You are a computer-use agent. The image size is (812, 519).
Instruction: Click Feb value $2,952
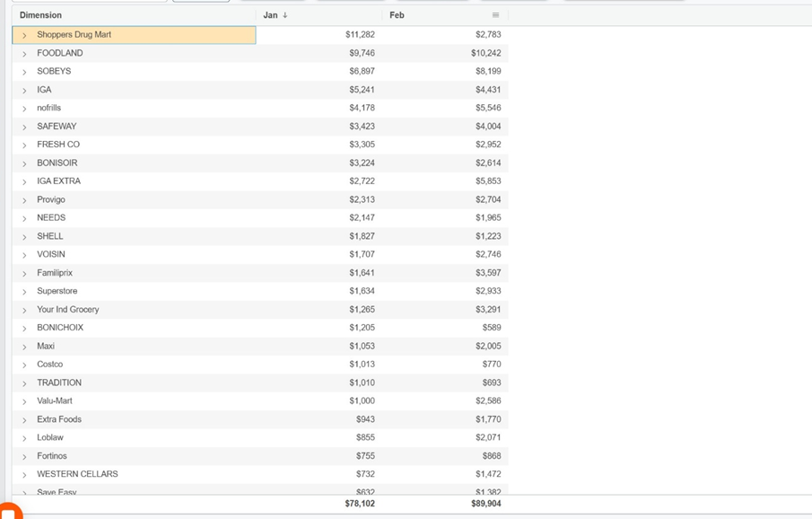[488, 145]
